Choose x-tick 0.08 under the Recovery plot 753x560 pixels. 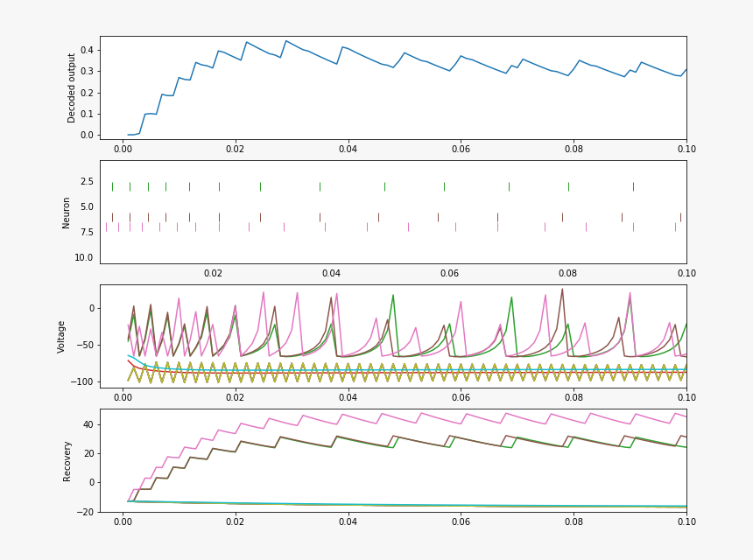(574, 522)
